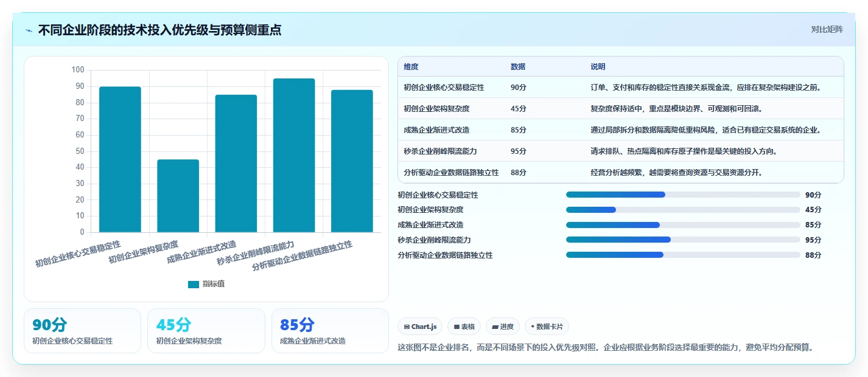Viewport: 868px width, 377px height.
Task: Select table row cell 成熟企业渐进式改造
Action: coord(436,130)
